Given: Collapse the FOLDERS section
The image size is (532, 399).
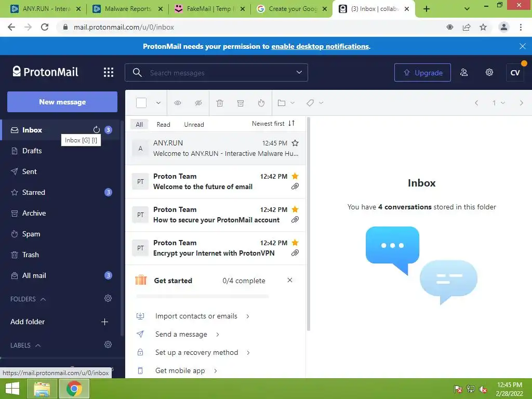Looking at the screenshot, I should click(28, 299).
